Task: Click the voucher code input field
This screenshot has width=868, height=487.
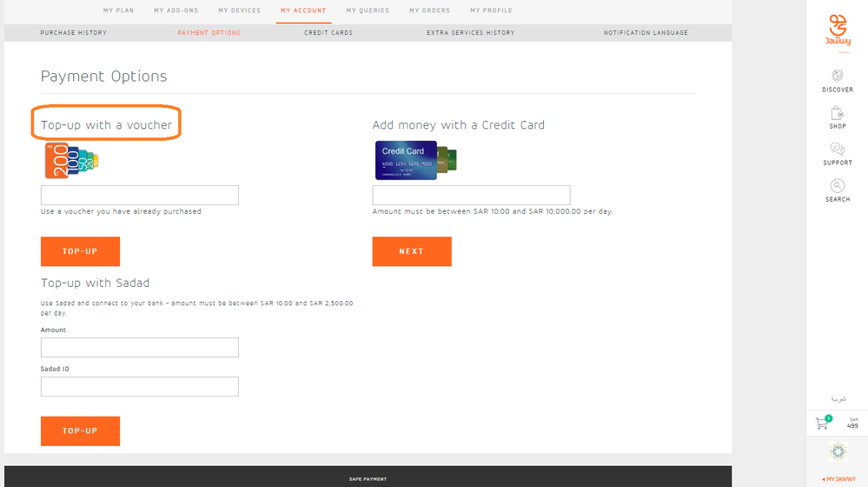Action: (140, 195)
